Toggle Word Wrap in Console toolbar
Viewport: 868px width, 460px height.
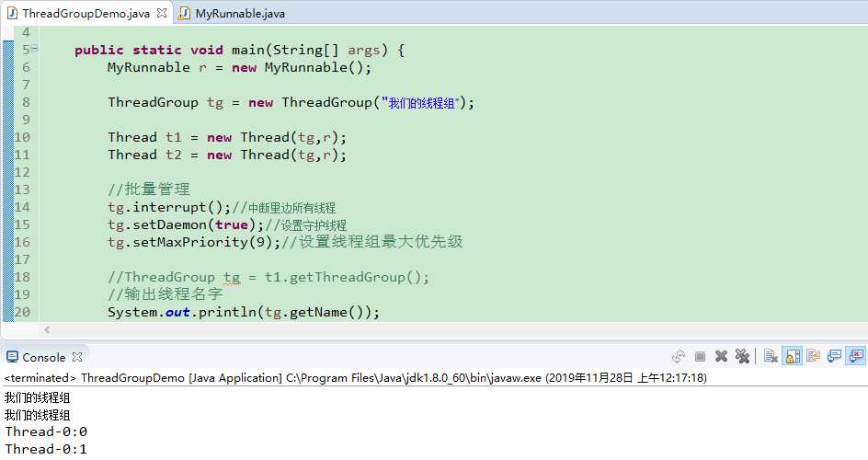(x=813, y=356)
